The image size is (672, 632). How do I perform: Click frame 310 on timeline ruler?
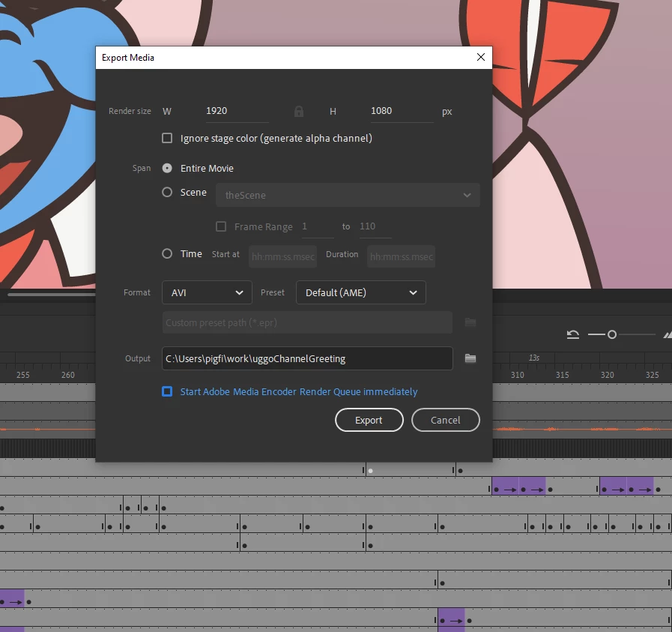pyautogui.click(x=517, y=375)
